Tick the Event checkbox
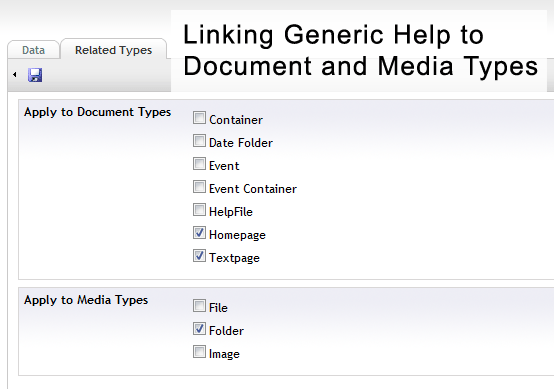 click(x=199, y=164)
